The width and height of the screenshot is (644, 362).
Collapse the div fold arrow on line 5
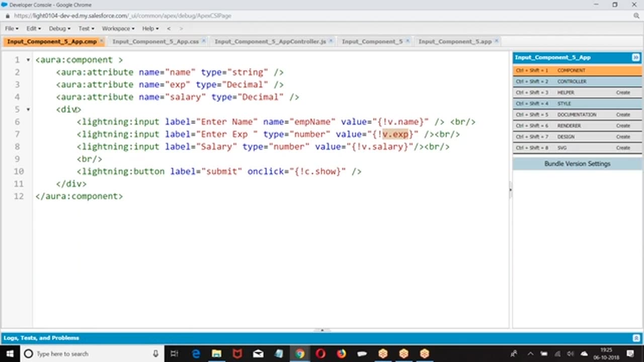[28, 109]
